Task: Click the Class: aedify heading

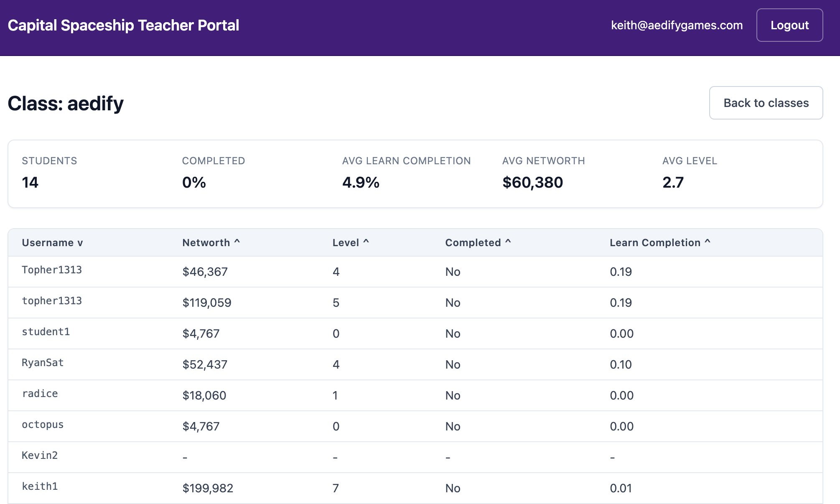Action: click(x=66, y=103)
